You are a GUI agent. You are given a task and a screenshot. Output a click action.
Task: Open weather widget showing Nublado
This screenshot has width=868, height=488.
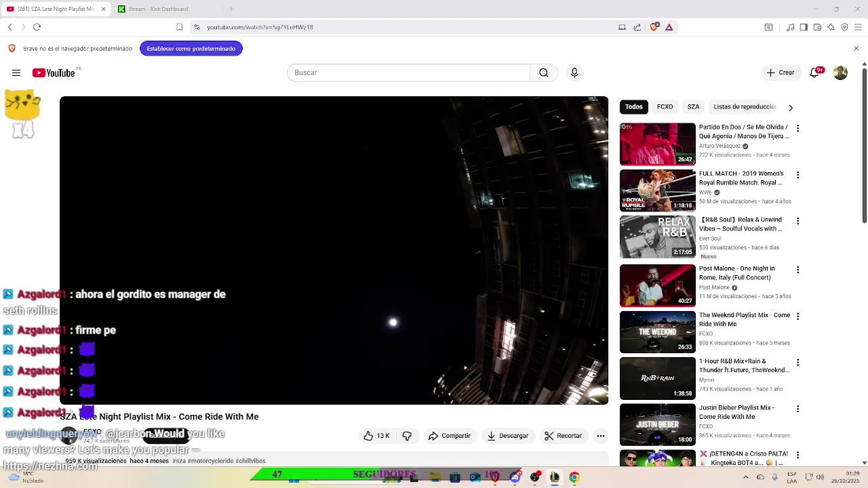(x=27, y=477)
